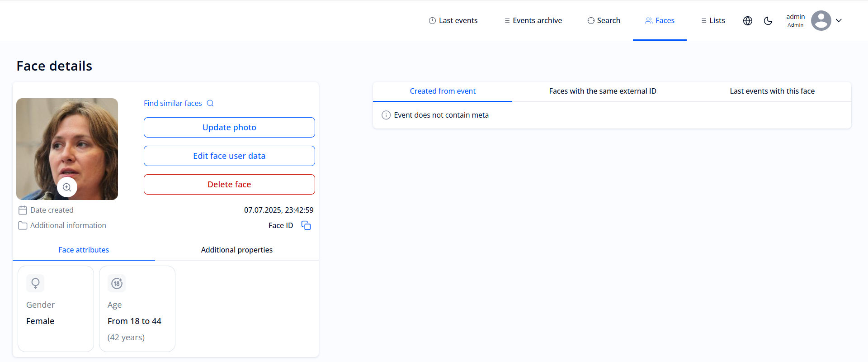This screenshot has height=362, width=868.
Task: Click the folder icon by Additional information
Action: (x=23, y=225)
